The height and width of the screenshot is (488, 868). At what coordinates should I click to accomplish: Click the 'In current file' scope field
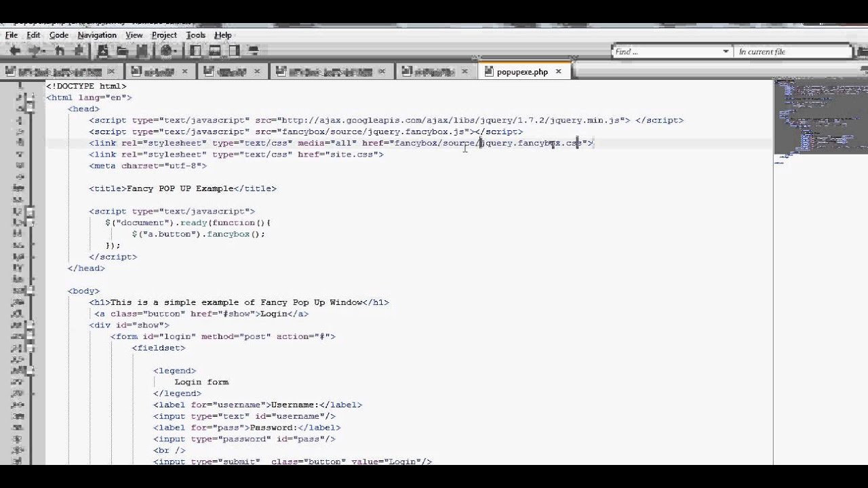tap(793, 52)
